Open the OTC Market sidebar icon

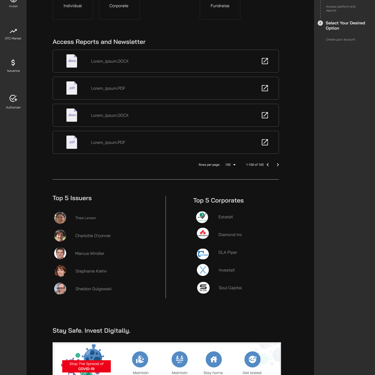(13, 31)
